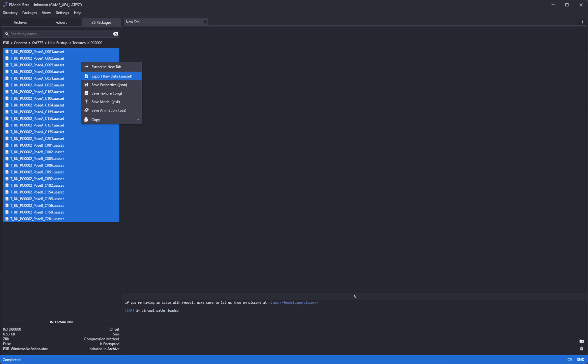588x364 pixels.
Task: Click the Save Model figure icon
Action: point(86,102)
